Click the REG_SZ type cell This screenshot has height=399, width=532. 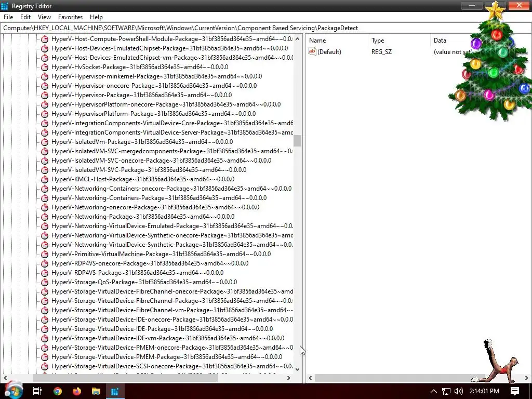(381, 52)
